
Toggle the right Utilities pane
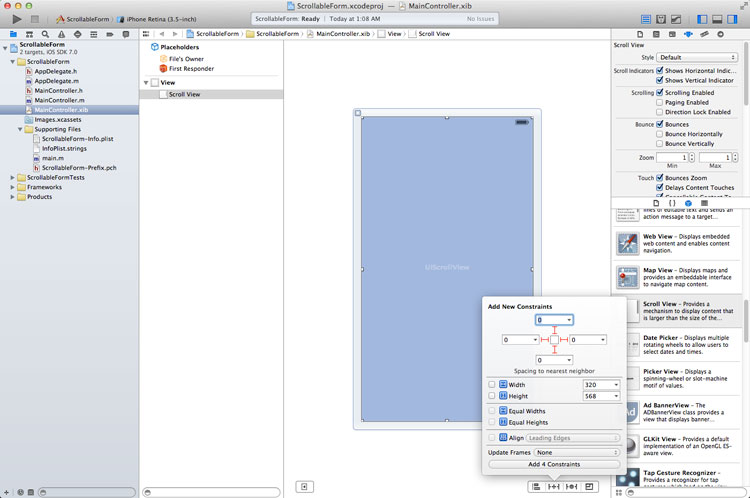732,19
